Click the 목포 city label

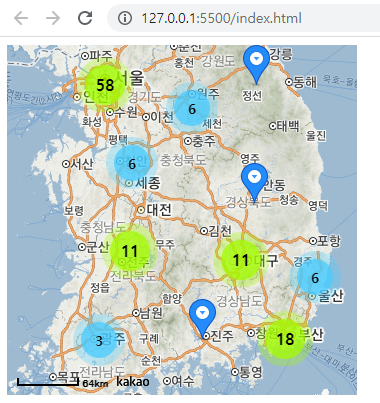coord(68,377)
